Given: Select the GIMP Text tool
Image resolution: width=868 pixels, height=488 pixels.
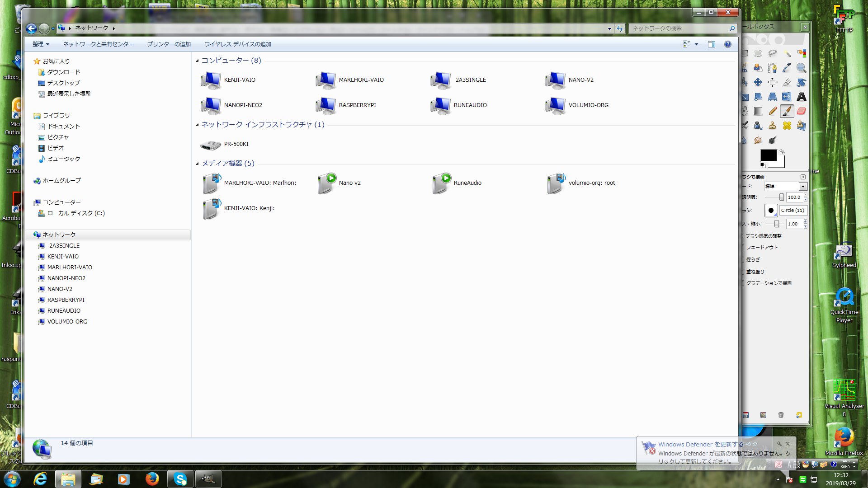Looking at the screenshot, I should [x=801, y=97].
